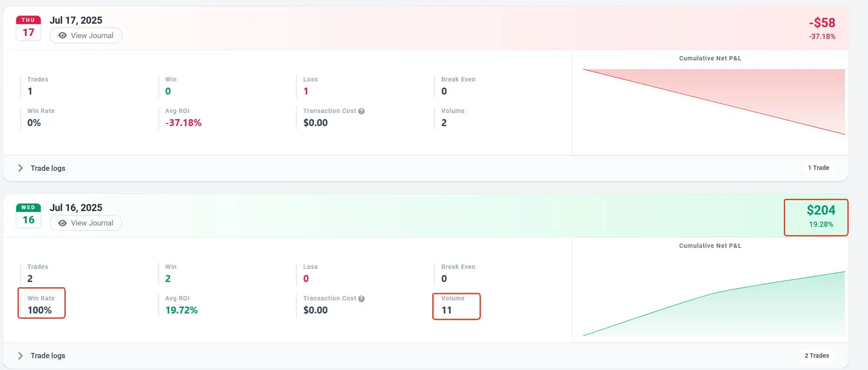Click the eye icon for Jul 16 journal
The height and width of the screenshot is (370, 868).
(63, 223)
